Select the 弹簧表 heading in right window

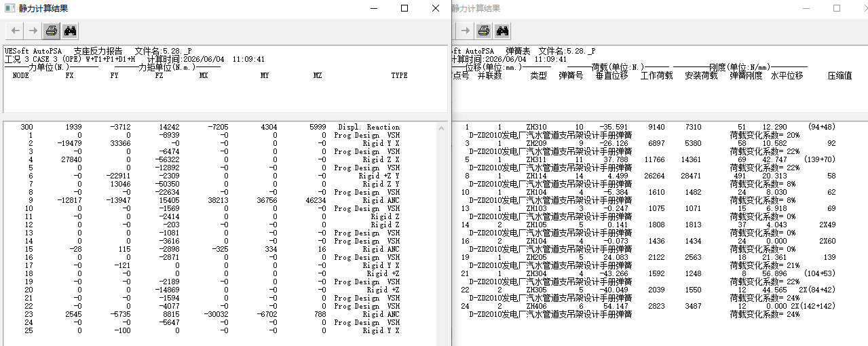[x=518, y=51]
